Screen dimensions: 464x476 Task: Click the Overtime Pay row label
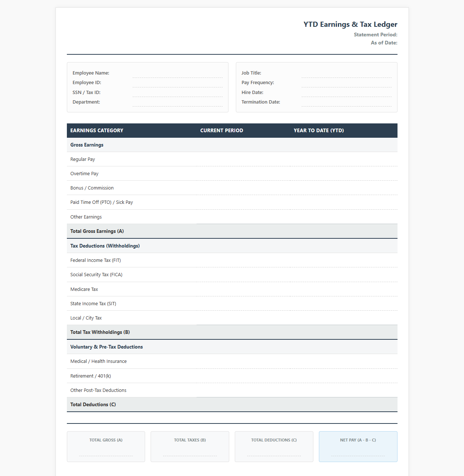84,173
